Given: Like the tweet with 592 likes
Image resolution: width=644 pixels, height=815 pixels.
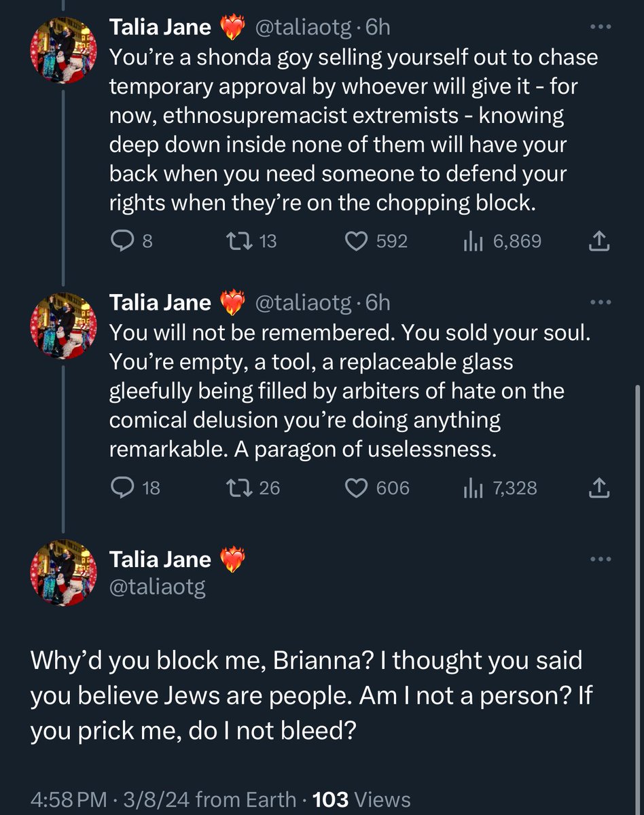Looking at the screenshot, I should [x=377, y=241].
